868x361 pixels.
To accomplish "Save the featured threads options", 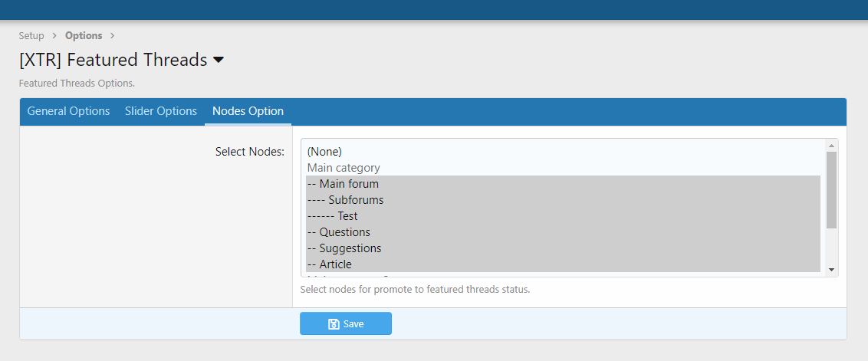I will [346, 324].
